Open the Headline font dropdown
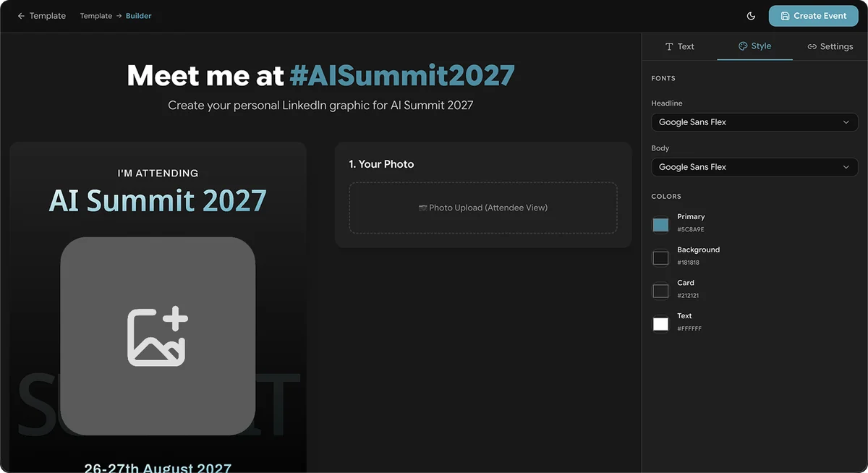The width and height of the screenshot is (868, 473). tap(754, 122)
